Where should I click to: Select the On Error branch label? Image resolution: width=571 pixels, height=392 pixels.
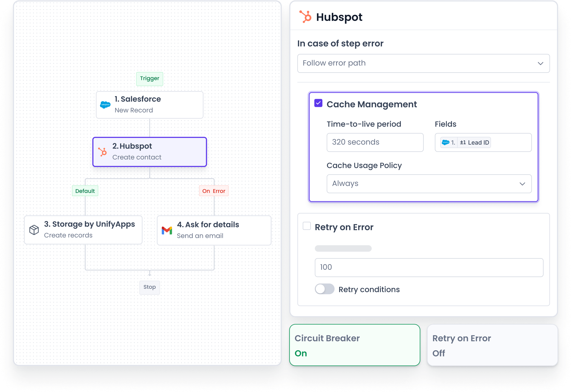tap(214, 191)
